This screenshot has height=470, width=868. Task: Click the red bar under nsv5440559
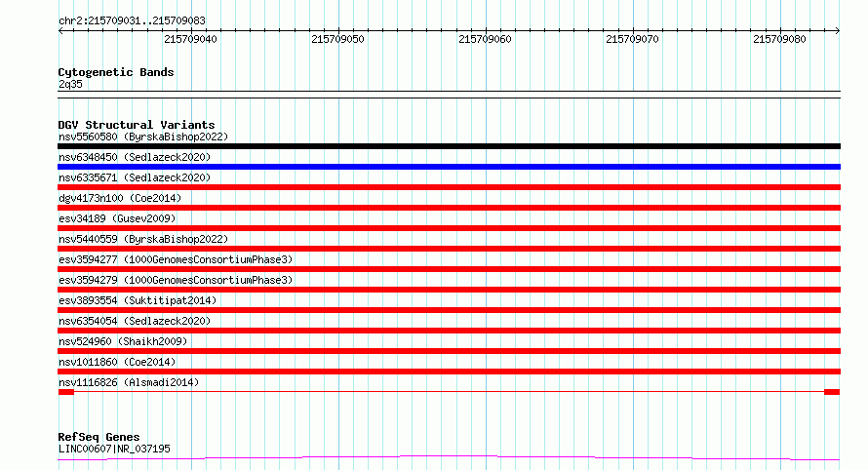449,249
